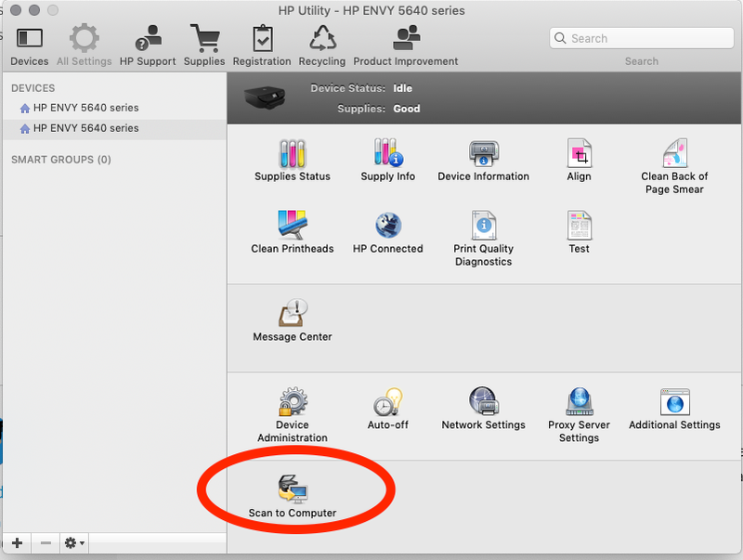Open Device Information
Viewport: 743px width, 560px height.
[x=483, y=161]
